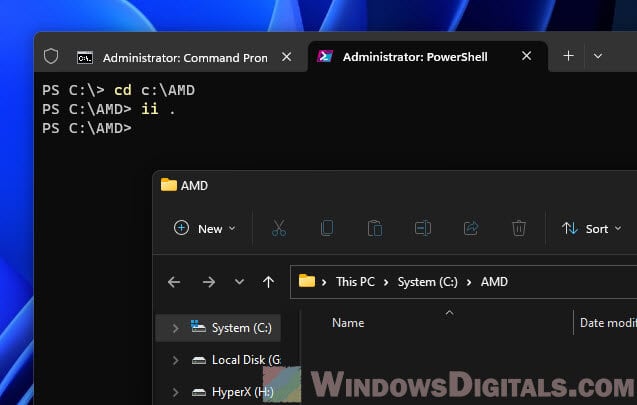Screen dimensions: 637x405
Task: Click the Rename icon in Explorer toolbar
Action: (x=423, y=228)
